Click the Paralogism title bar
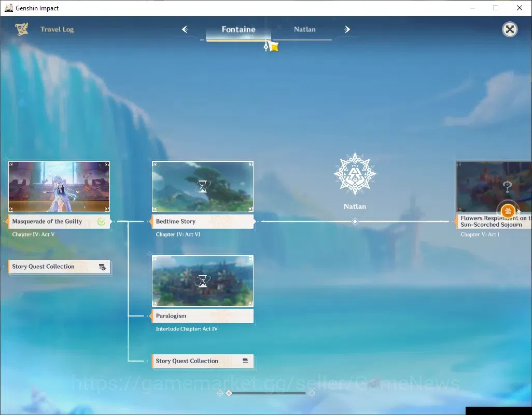 point(203,316)
